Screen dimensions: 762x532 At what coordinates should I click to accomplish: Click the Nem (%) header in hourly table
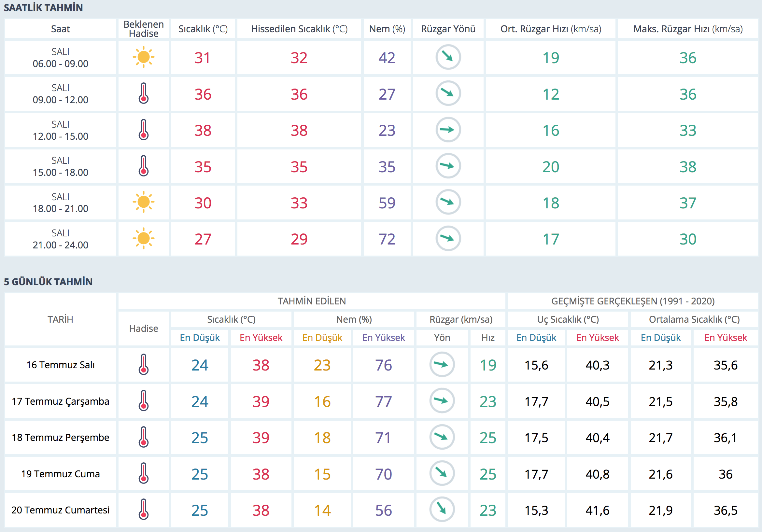(x=387, y=29)
